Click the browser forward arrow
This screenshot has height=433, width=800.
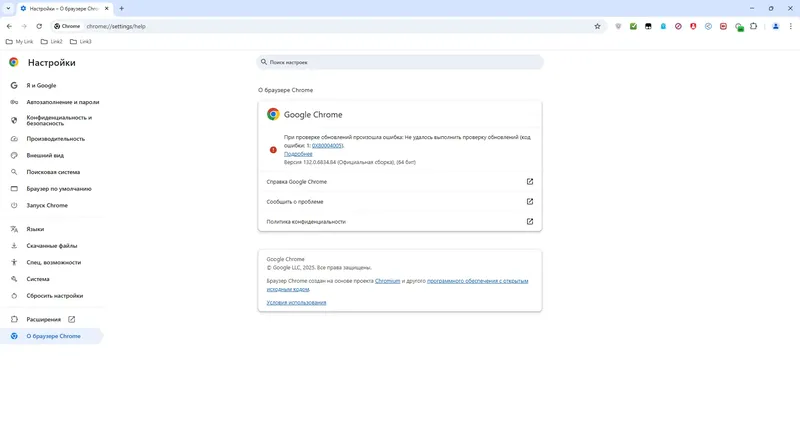click(x=24, y=26)
